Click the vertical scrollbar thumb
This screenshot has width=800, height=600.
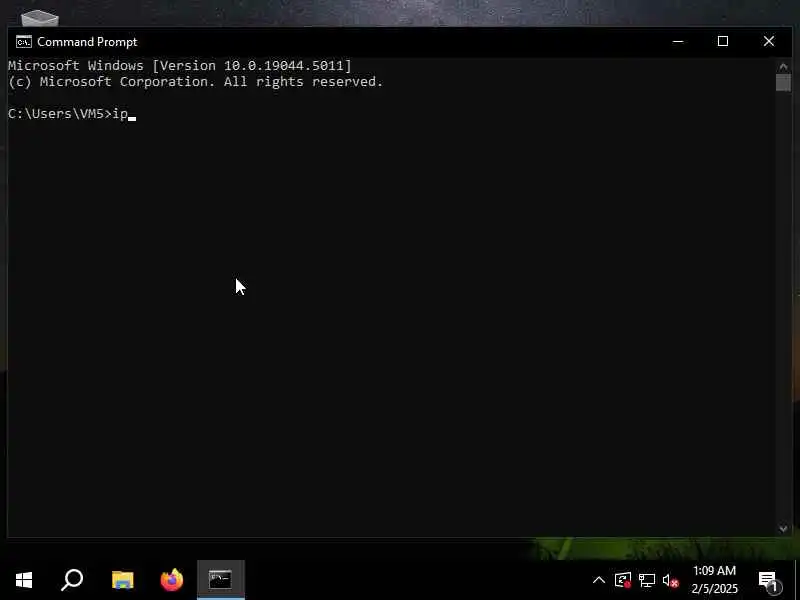(783, 83)
